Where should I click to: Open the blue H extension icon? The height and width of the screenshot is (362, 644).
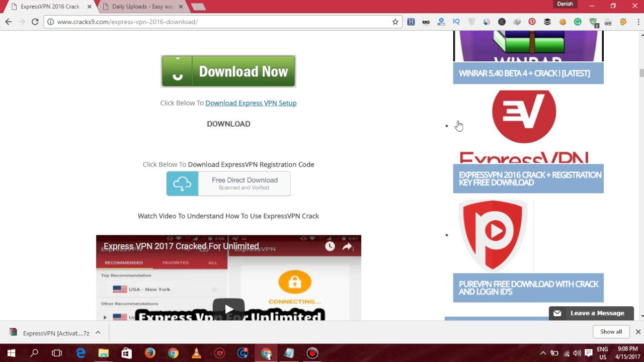coord(411,22)
